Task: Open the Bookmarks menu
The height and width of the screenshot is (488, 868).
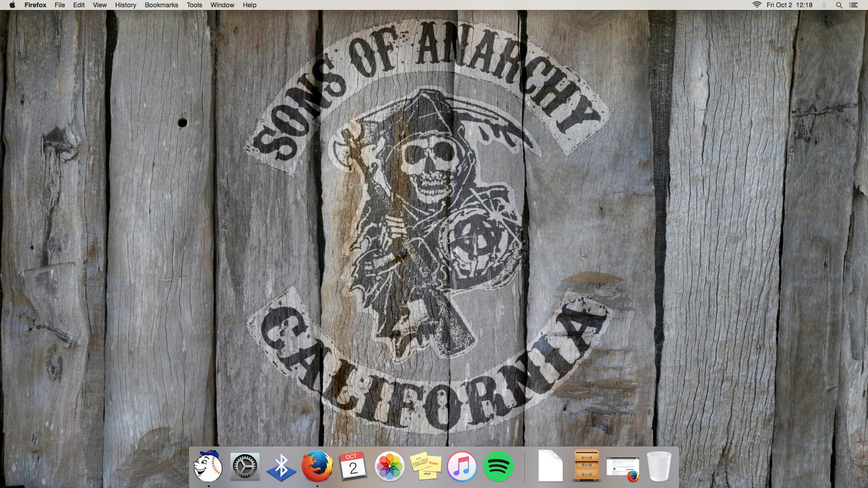Action: [x=161, y=5]
